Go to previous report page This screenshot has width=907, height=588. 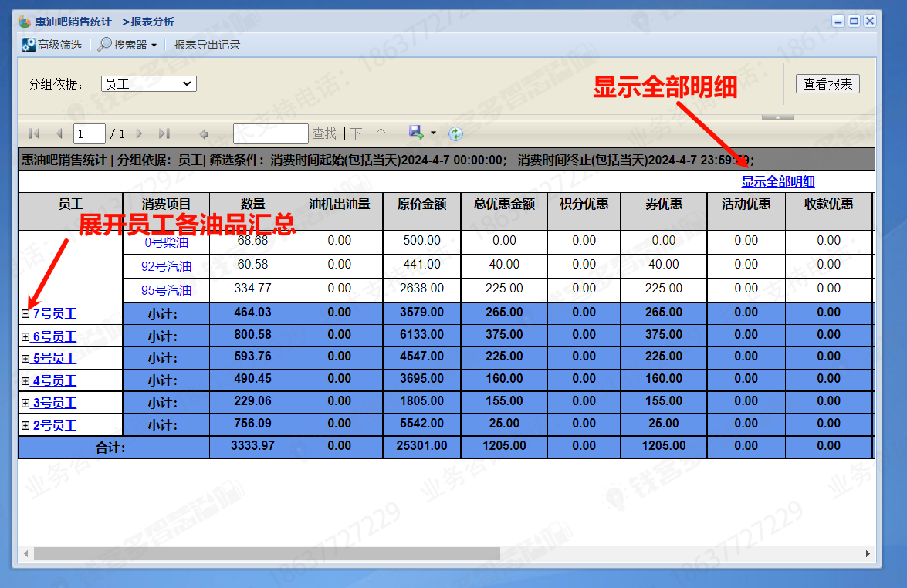click(59, 134)
